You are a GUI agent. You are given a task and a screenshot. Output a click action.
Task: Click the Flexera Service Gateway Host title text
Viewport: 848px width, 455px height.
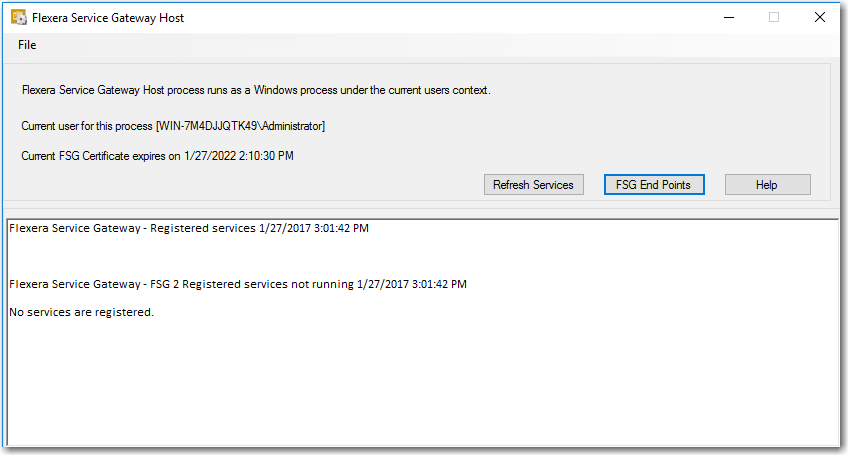pyautogui.click(x=108, y=18)
